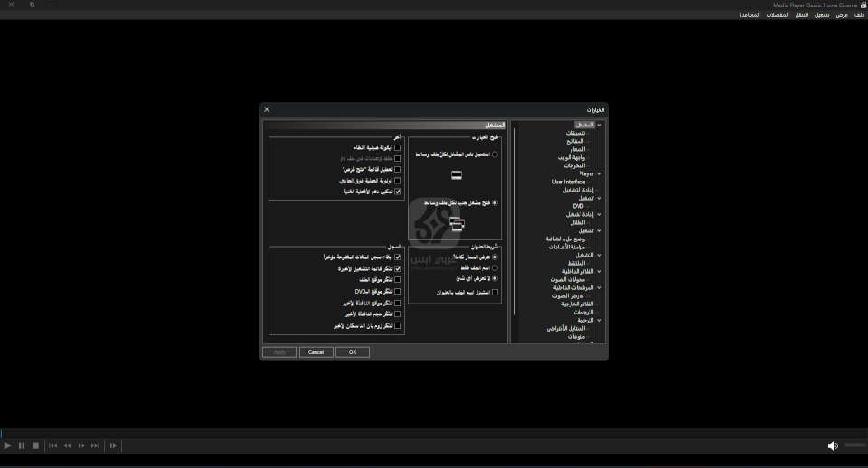Select the User Interface tree item

point(569,182)
